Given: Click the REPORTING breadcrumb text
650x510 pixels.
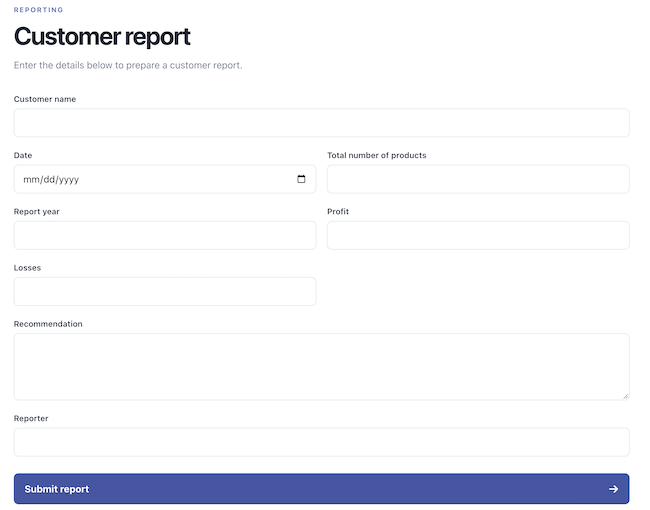Looking at the screenshot, I should [x=38, y=10].
